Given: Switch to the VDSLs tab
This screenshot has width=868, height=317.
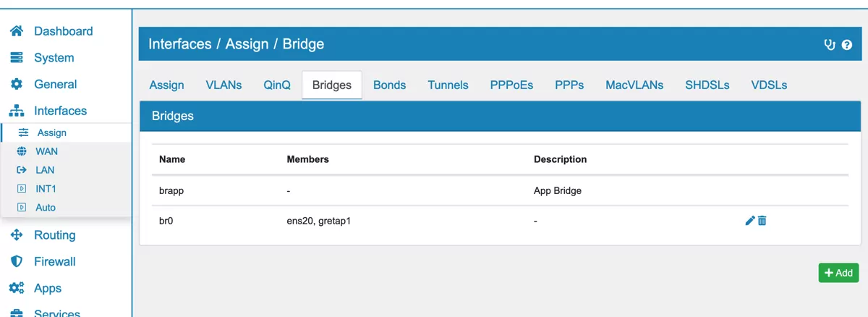Looking at the screenshot, I should [770, 85].
